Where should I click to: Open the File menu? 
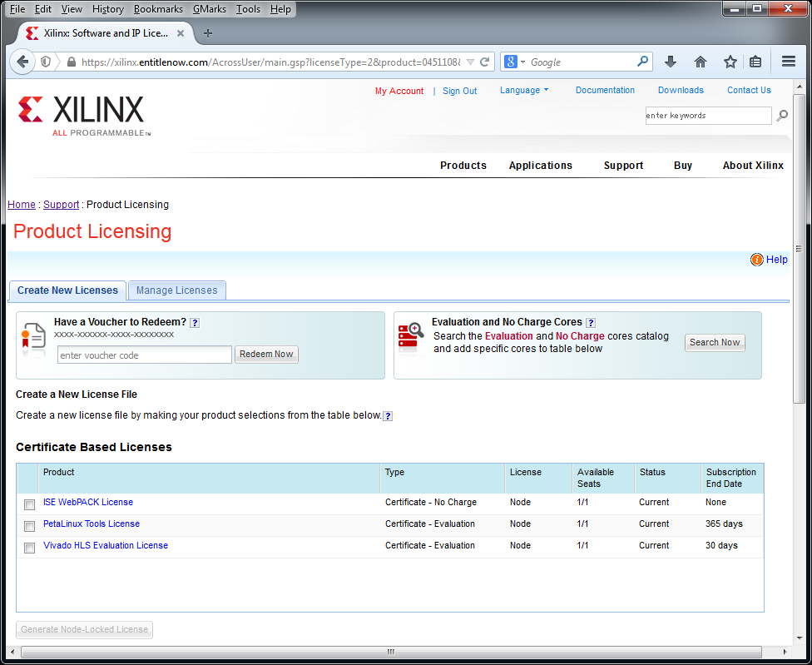[17, 9]
